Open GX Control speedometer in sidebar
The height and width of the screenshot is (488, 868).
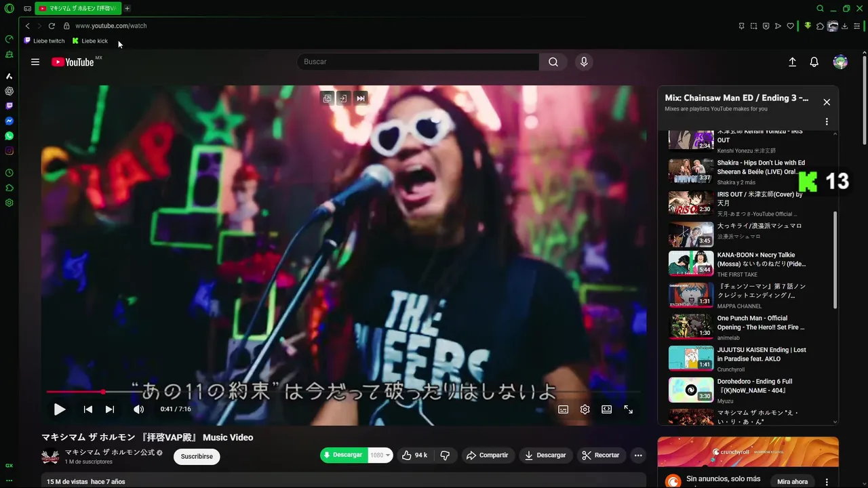[x=9, y=39]
